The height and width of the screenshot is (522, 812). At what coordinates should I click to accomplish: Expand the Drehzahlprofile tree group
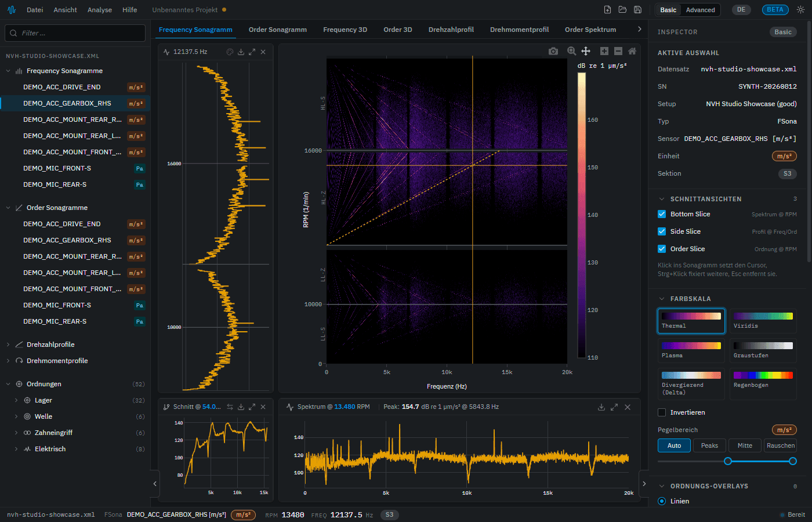click(8, 345)
